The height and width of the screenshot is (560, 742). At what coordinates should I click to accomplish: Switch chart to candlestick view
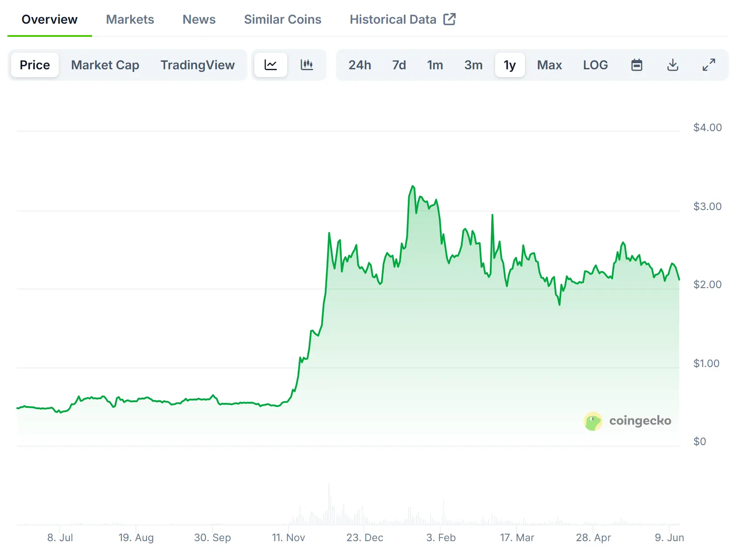click(307, 65)
